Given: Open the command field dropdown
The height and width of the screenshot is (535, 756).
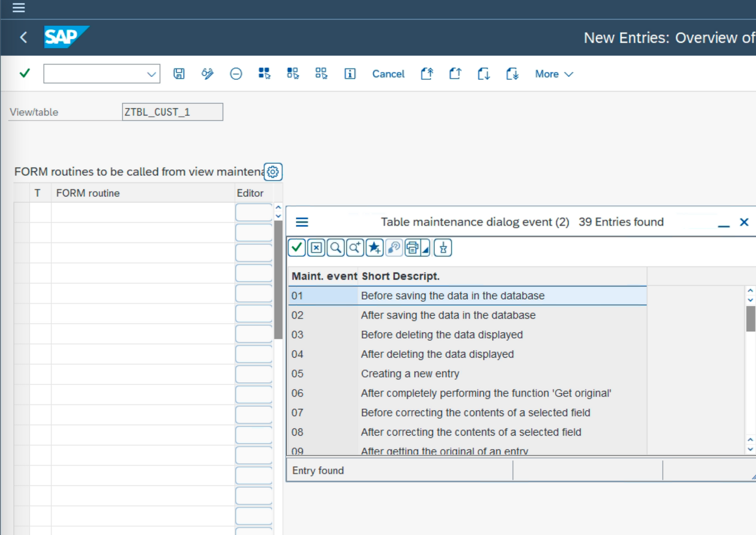Looking at the screenshot, I should pyautogui.click(x=151, y=74).
